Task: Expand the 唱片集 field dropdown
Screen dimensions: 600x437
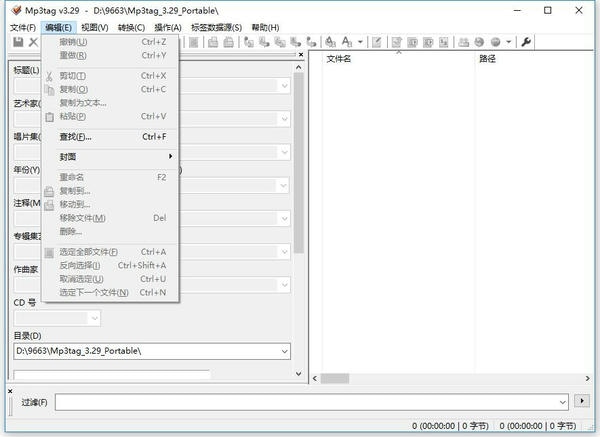Action: 284,152
